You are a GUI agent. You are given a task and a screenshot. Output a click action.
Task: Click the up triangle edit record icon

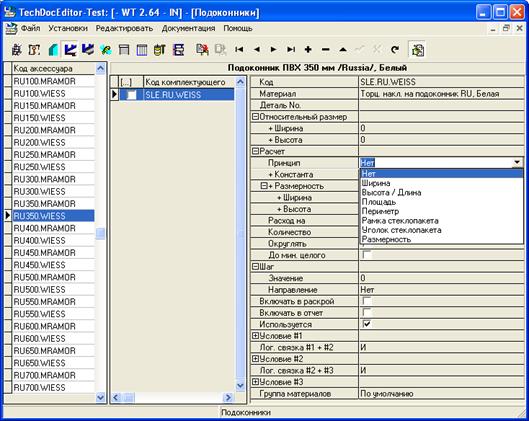coord(343,50)
